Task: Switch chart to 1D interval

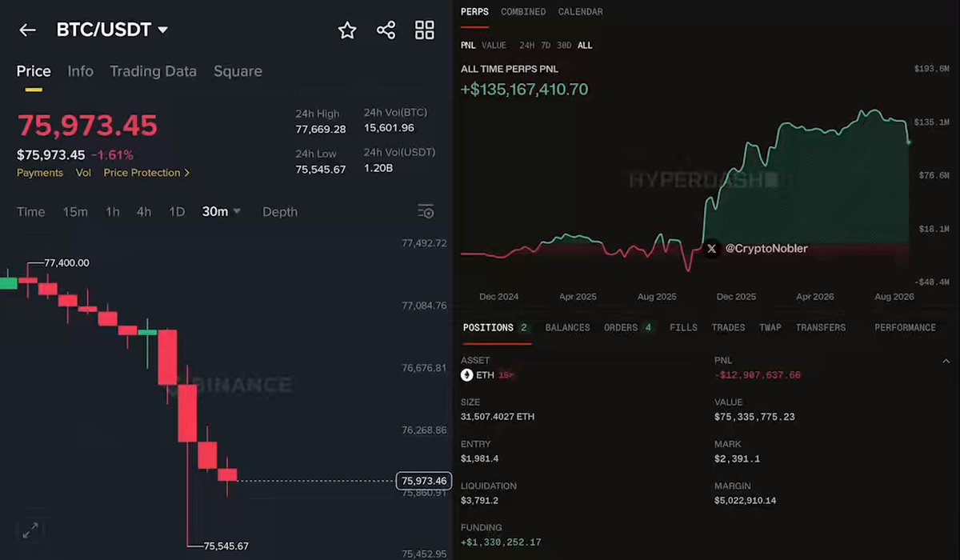Action: click(177, 211)
